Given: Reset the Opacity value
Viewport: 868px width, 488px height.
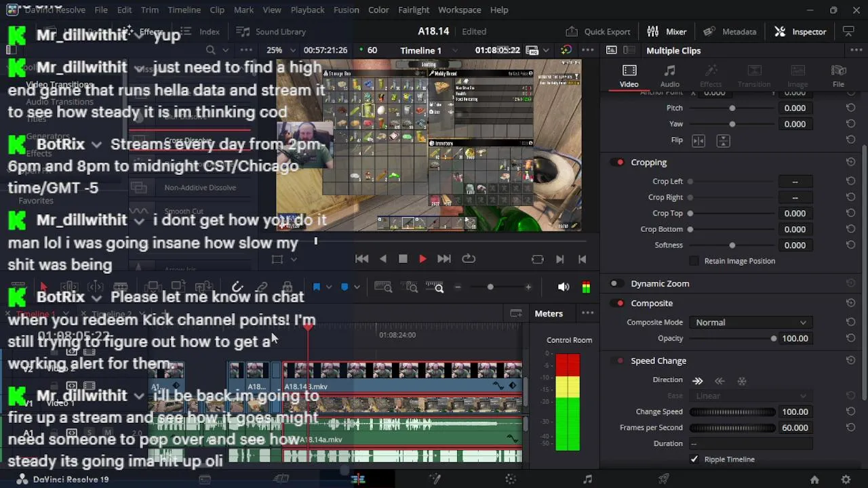Looking at the screenshot, I should [850, 338].
